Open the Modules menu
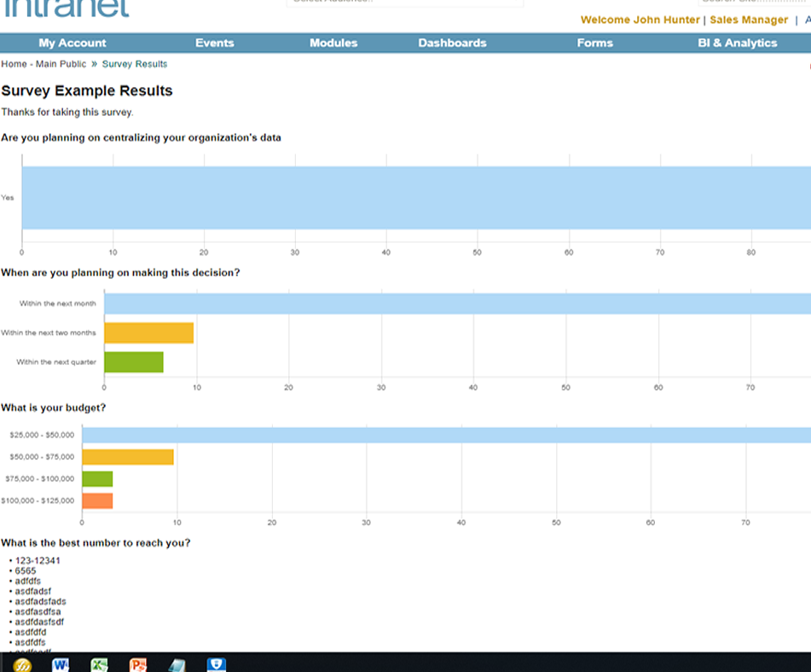The width and height of the screenshot is (811, 672). (333, 43)
